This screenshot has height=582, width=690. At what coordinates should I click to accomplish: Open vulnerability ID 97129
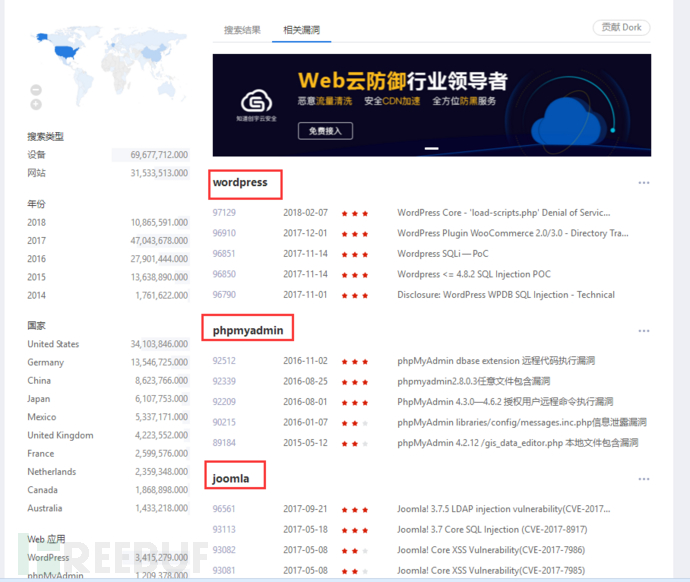coord(224,212)
